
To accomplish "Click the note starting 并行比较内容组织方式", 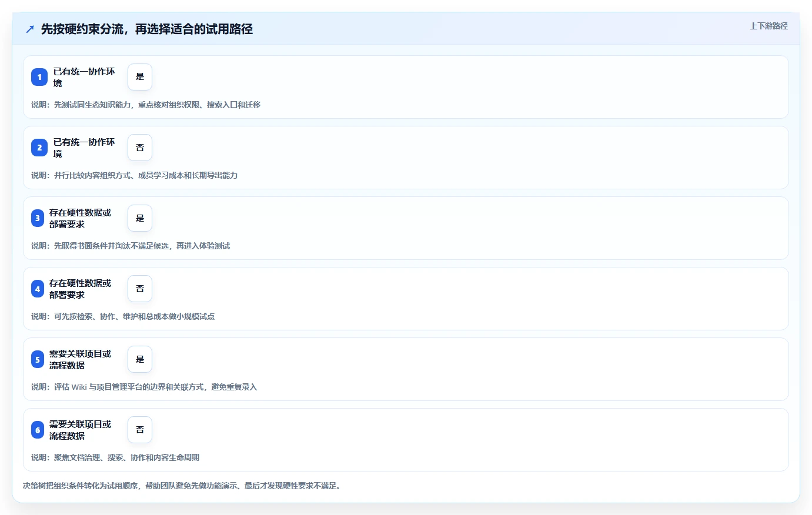I will point(135,175).
